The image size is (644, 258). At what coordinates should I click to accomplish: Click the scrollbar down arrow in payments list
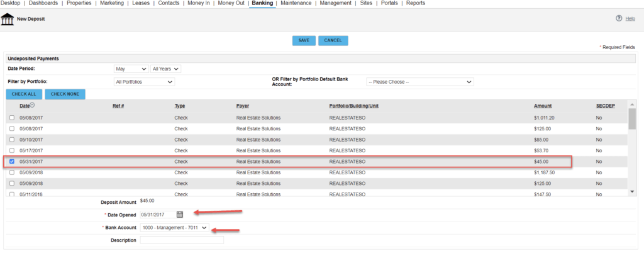[631, 192]
